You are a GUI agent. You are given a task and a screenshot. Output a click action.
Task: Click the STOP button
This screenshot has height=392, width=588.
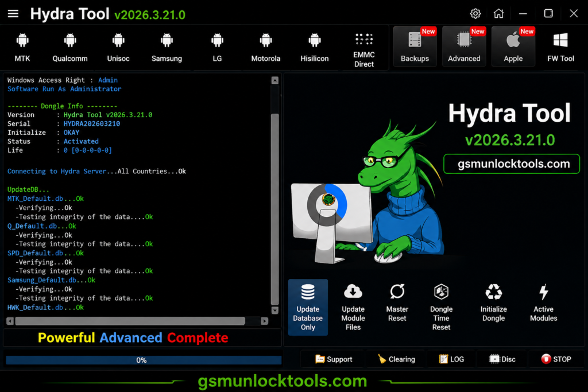click(556, 359)
